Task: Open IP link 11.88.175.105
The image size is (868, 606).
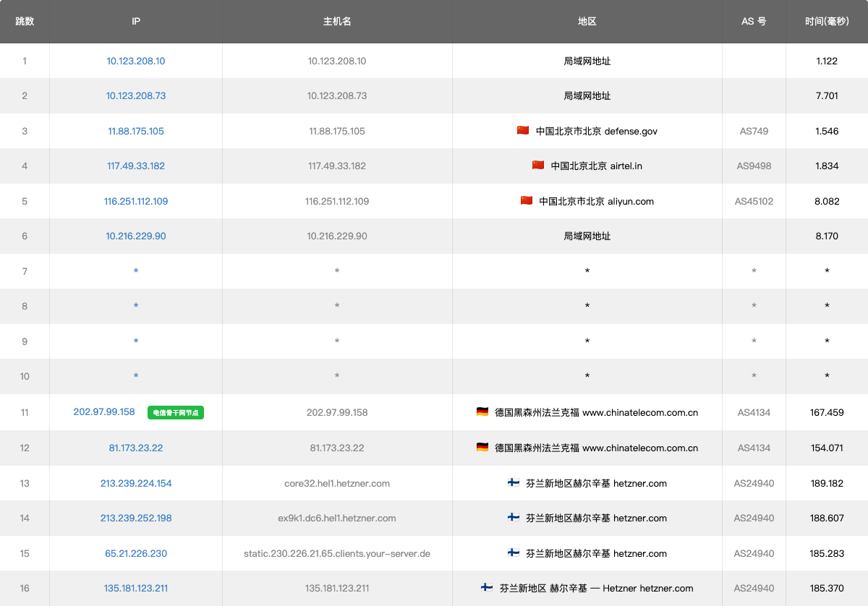Action: 136,132
